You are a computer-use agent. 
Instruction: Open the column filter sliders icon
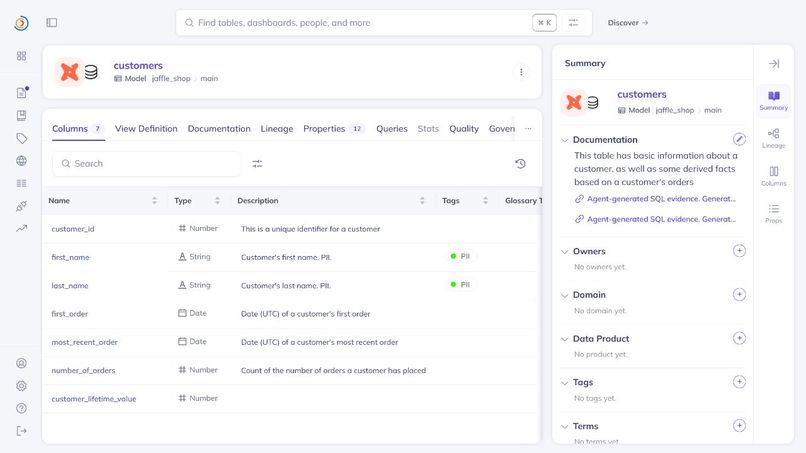tap(257, 164)
